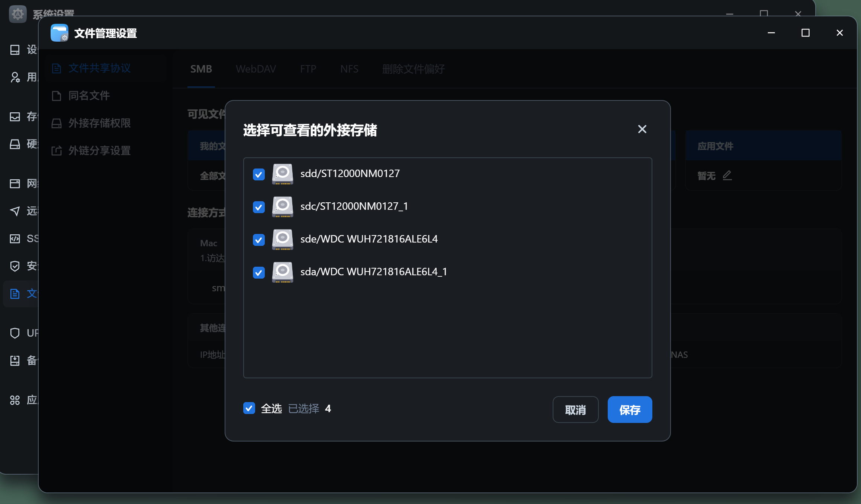Image resolution: width=861 pixels, height=504 pixels.
Task: Click the hard disk icon in the system settings sidebar
Action: tap(15, 144)
